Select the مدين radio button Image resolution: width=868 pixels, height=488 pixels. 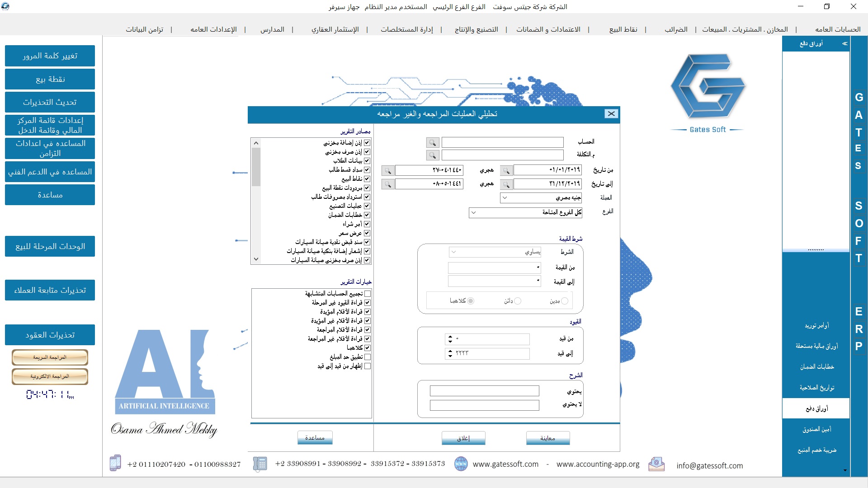click(564, 301)
